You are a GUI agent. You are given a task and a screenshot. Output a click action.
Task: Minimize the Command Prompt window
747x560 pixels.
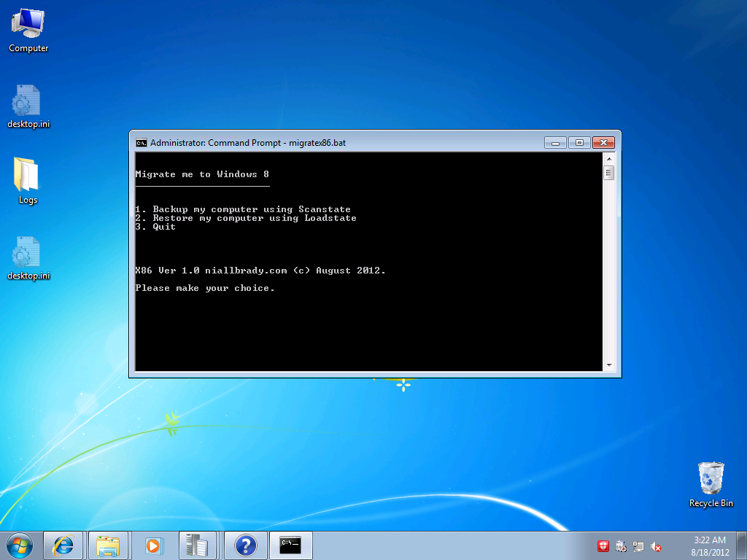click(x=555, y=142)
